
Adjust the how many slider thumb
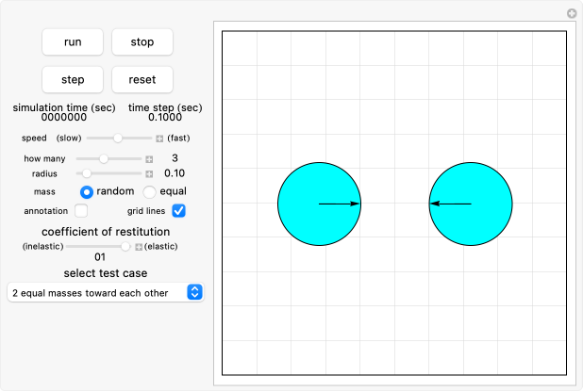coord(104,158)
